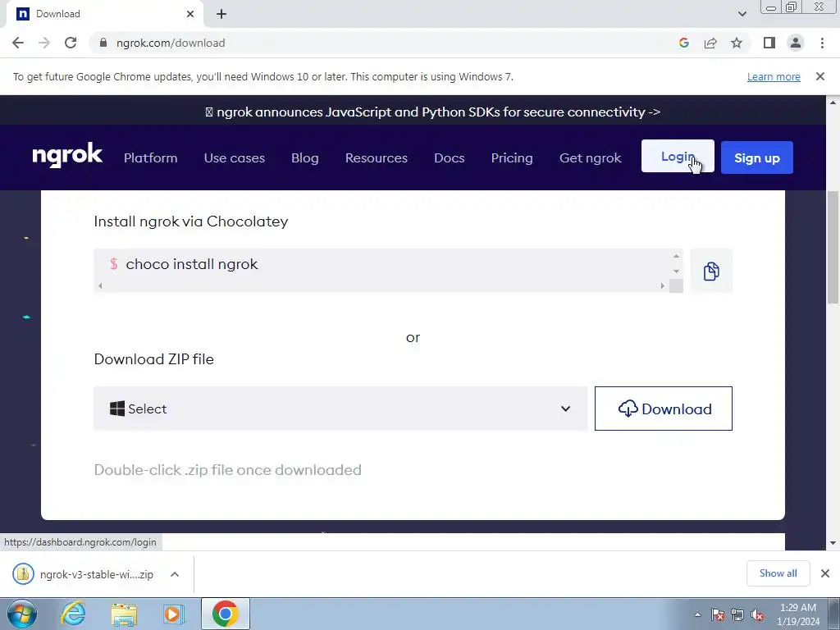This screenshot has width=840, height=630.
Task: Bookmark this page with the star icon
Action: point(737,43)
